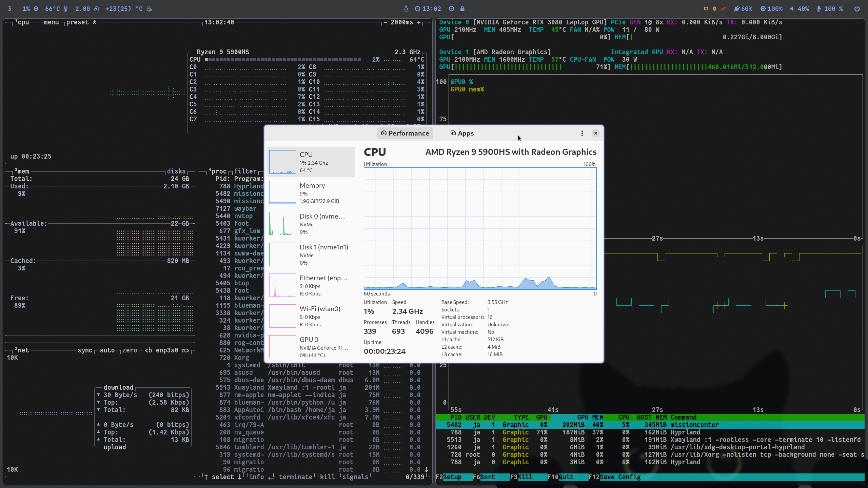
Task: Click the power icon in top bar
Action: (857, 9)
